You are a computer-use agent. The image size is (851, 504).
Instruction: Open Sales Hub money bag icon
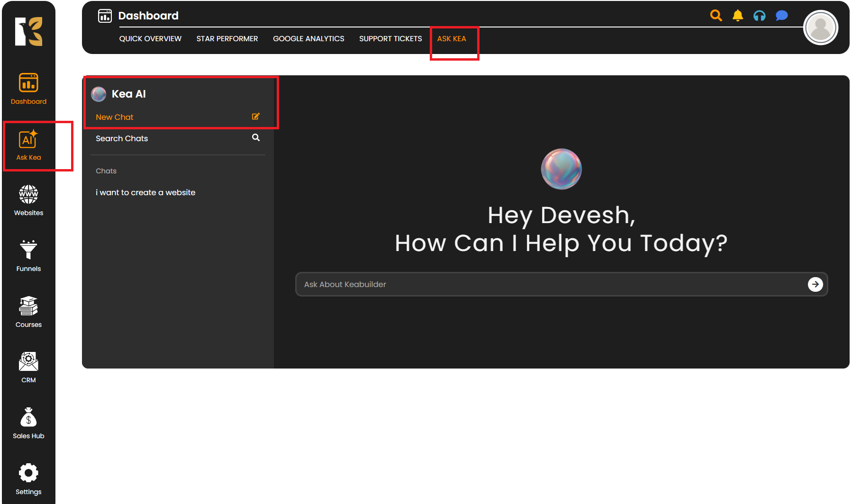(x=28, y=418)
